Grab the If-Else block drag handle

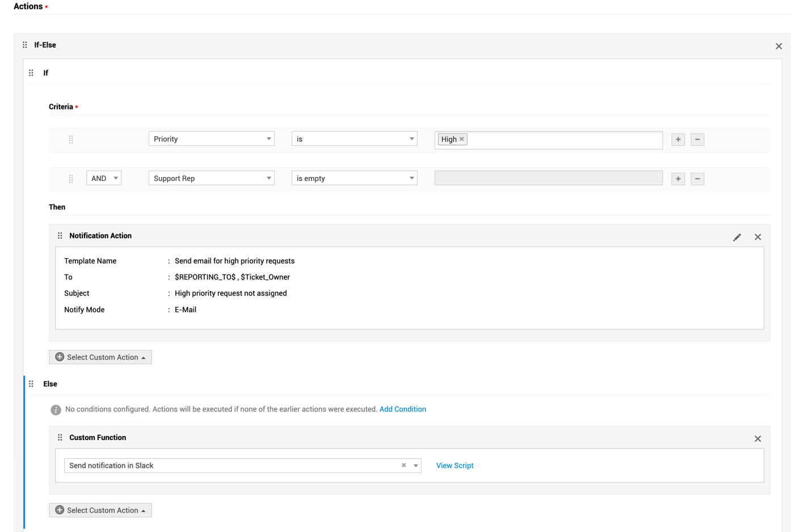point(25,45)
